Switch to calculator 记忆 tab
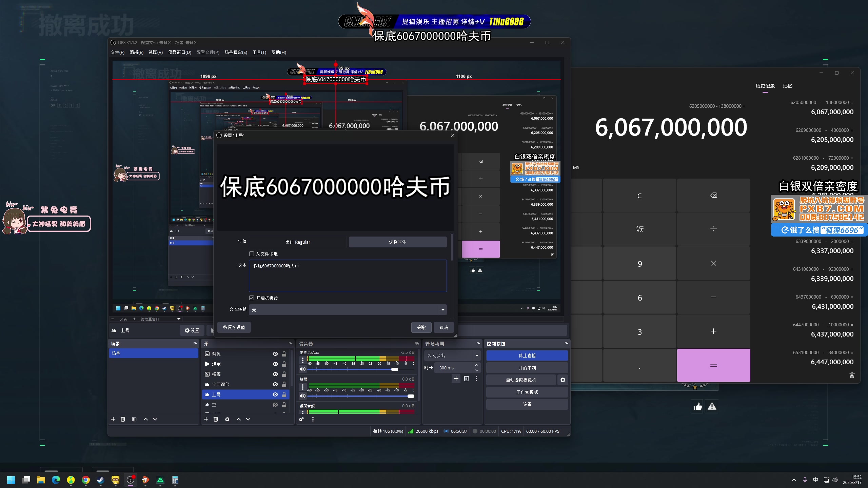The height and width of the screenshot is (488, 868). coord(787,86)
